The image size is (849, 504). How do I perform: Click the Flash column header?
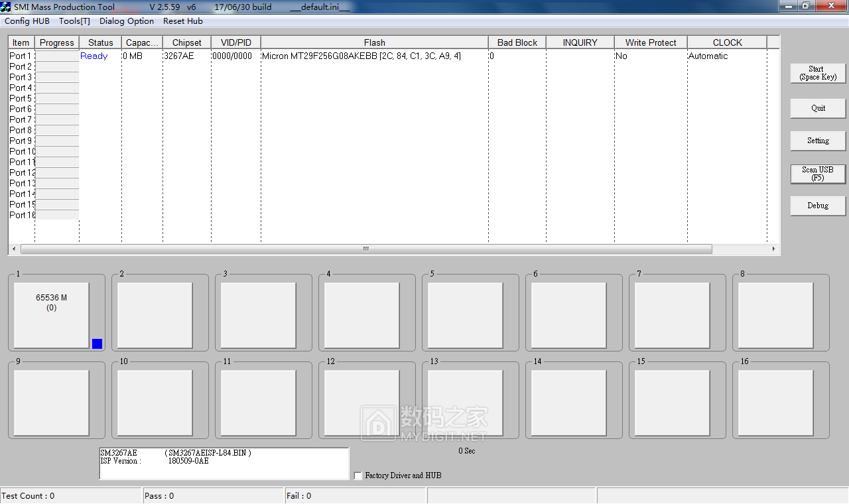pos(374,42)
